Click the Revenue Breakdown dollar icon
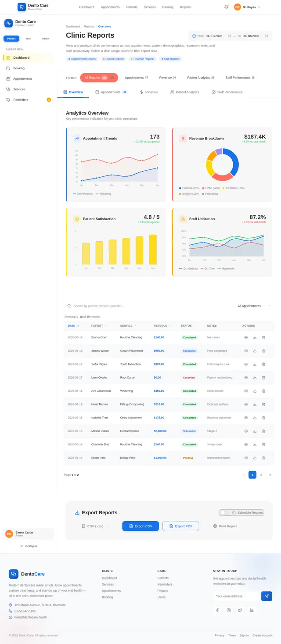The image size is (281, 644). pyautogui.click(x=183, y=138)
